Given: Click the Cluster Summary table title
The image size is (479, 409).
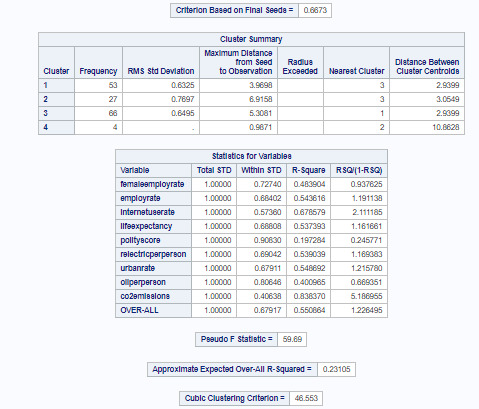Looking at the screenshot, I should [251, 39].
